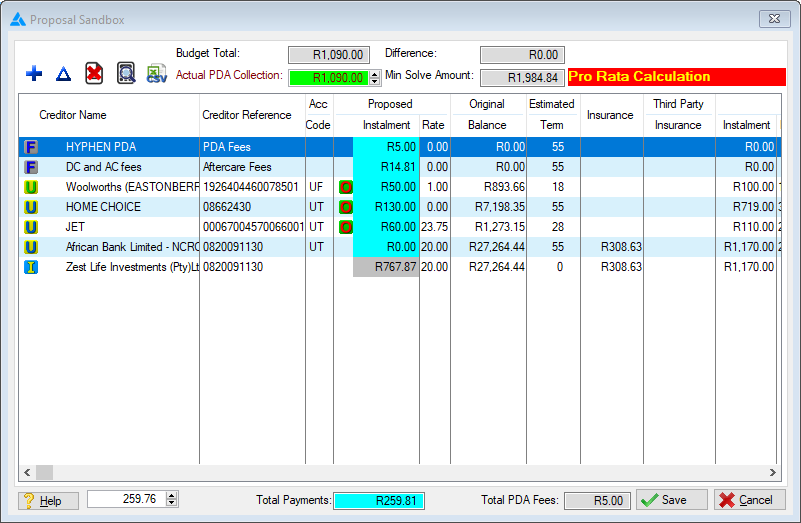The image size is (801, 523).
Task: Click the I icon beside Zest Life Investments
Action: pos(30,267)
